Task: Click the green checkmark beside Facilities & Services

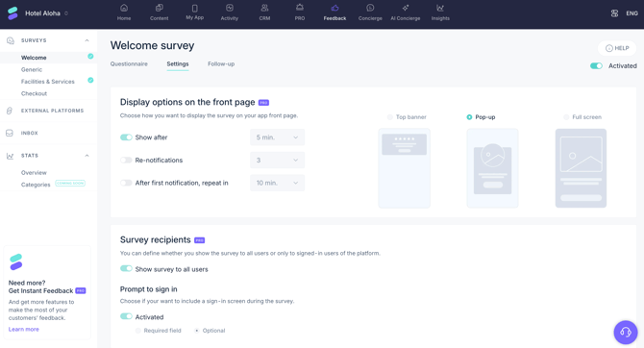Action: (x=90, y=80)
